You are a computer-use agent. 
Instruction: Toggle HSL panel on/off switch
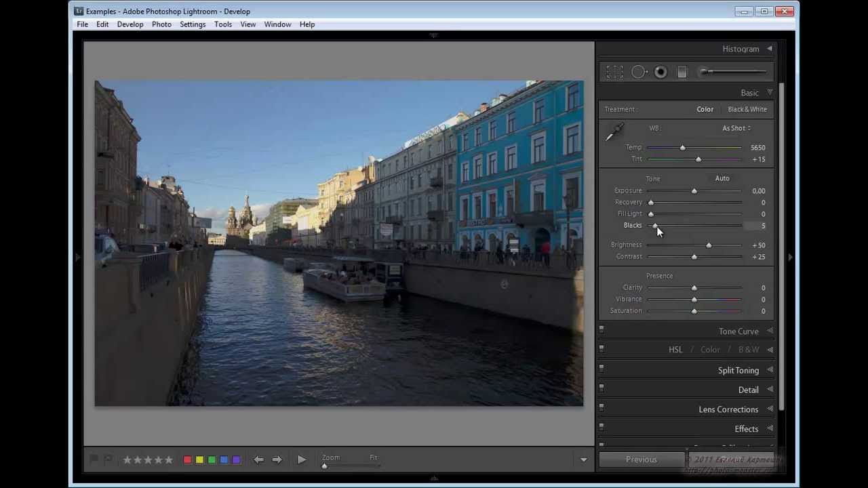601,349
